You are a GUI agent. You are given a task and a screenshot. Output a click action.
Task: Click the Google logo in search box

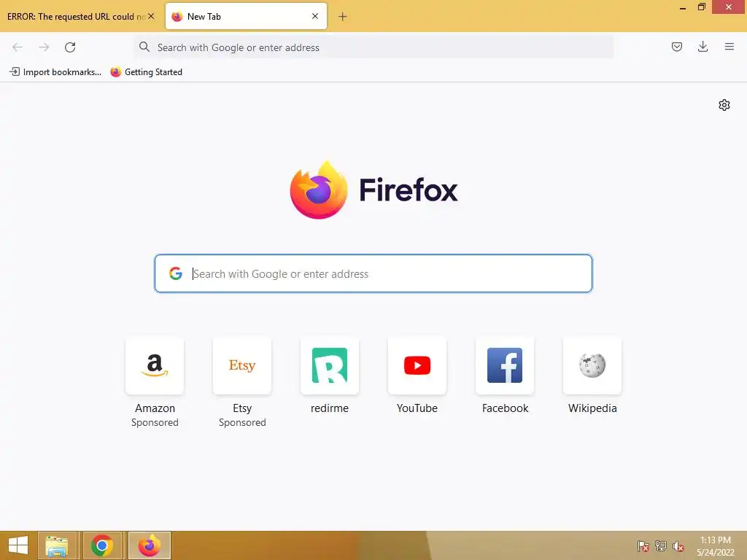(176, 273)
